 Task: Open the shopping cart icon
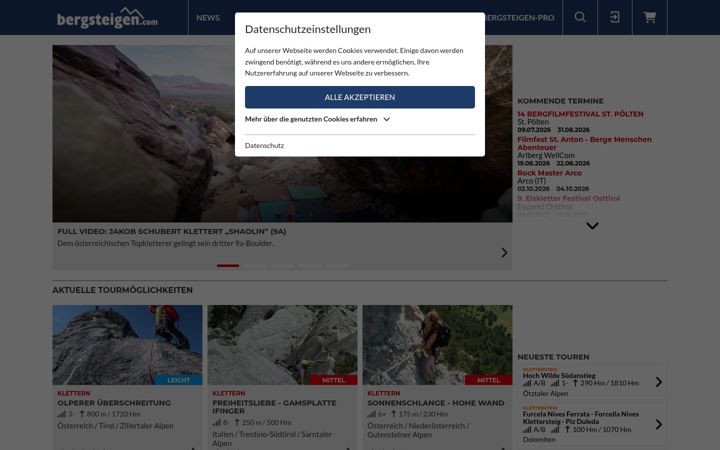(649, 17)
